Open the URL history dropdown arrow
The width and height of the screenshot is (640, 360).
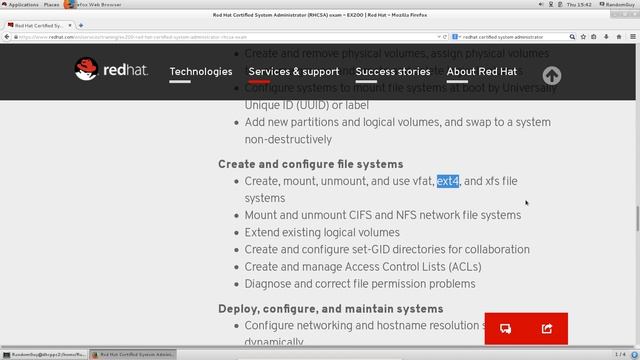tap(439, 37)
